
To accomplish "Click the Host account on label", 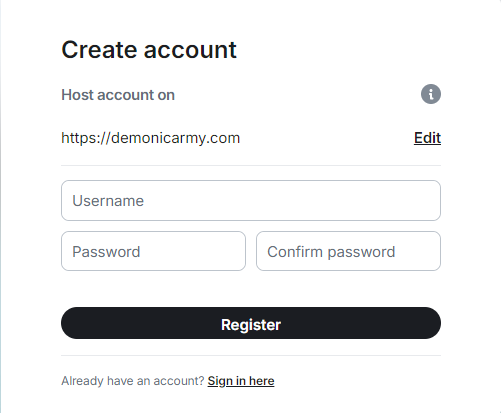I will click(118, 95).
